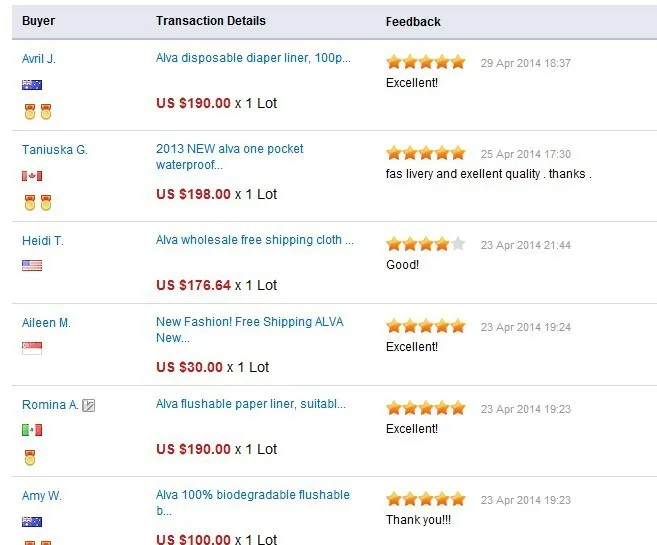The image size is (657, 545).
Task: Open the Alva wholesale free shipping cloth listing
Action: (255, 240)
